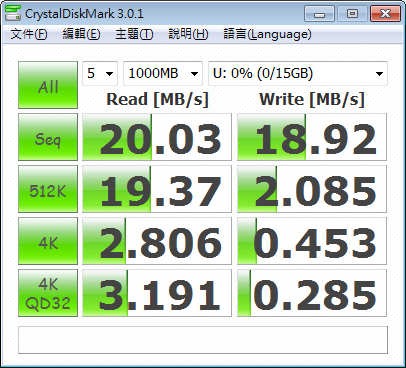Close the CrystalDiskMark window
Viewport: 406px width, 368px height.
point(385,14)
